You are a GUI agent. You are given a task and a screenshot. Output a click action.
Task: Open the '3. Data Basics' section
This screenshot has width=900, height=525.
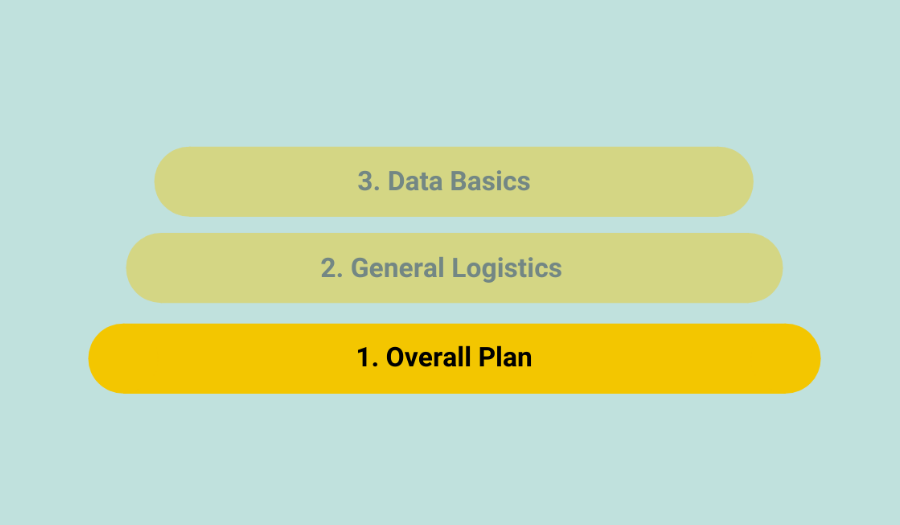coord(453,182)
